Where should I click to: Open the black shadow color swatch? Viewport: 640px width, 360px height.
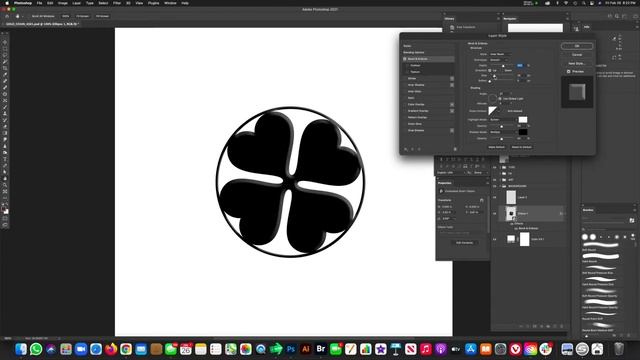pyautogui.click(x=523, y=132)
